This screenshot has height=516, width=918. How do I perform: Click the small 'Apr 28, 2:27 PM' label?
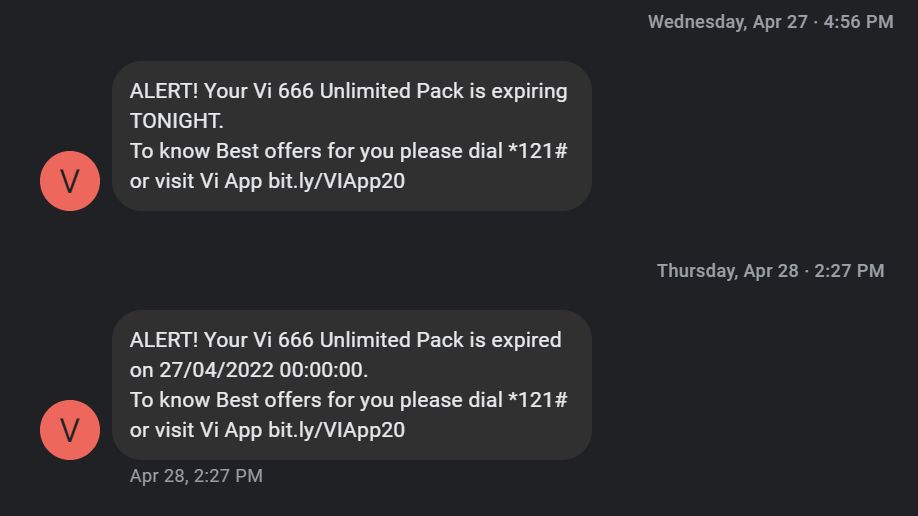point(196,476)
